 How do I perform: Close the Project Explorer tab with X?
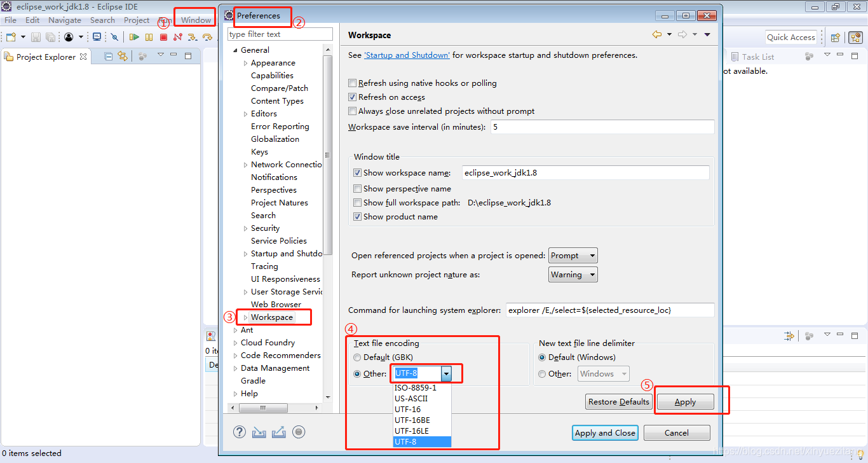click(x=83, y=57)
